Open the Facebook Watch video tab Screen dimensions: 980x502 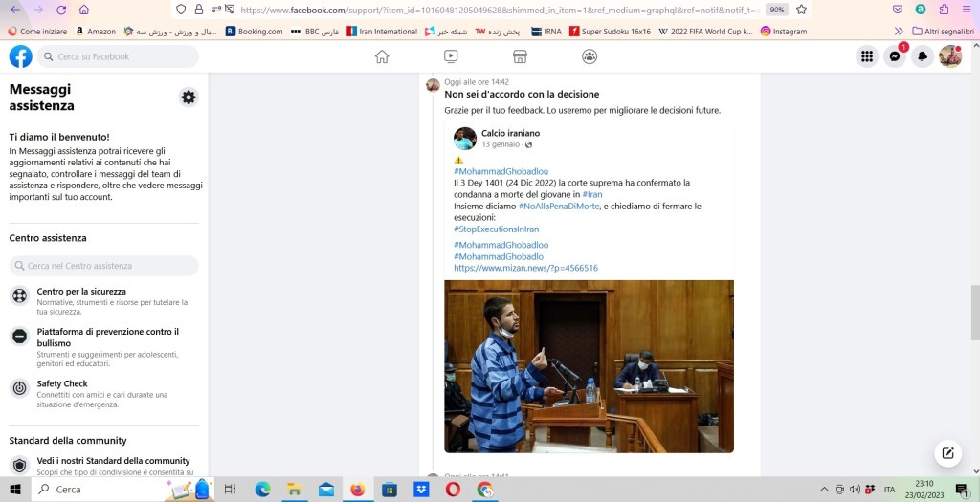point(451,56)
